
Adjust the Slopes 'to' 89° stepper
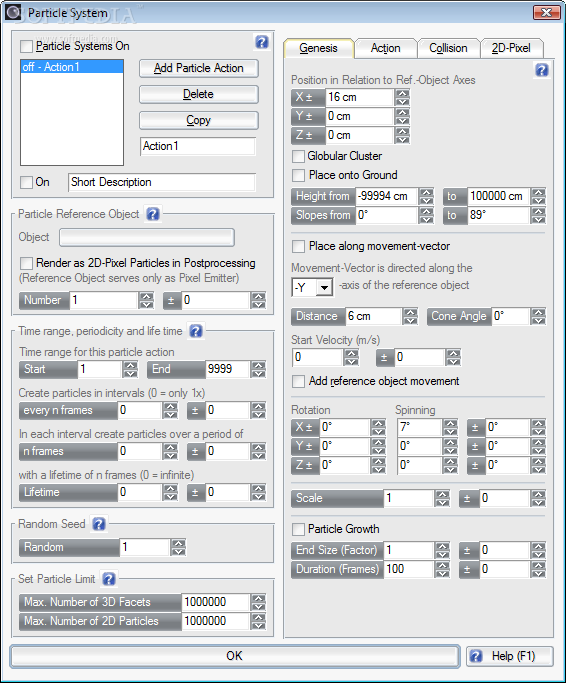(x=539, y=215)
